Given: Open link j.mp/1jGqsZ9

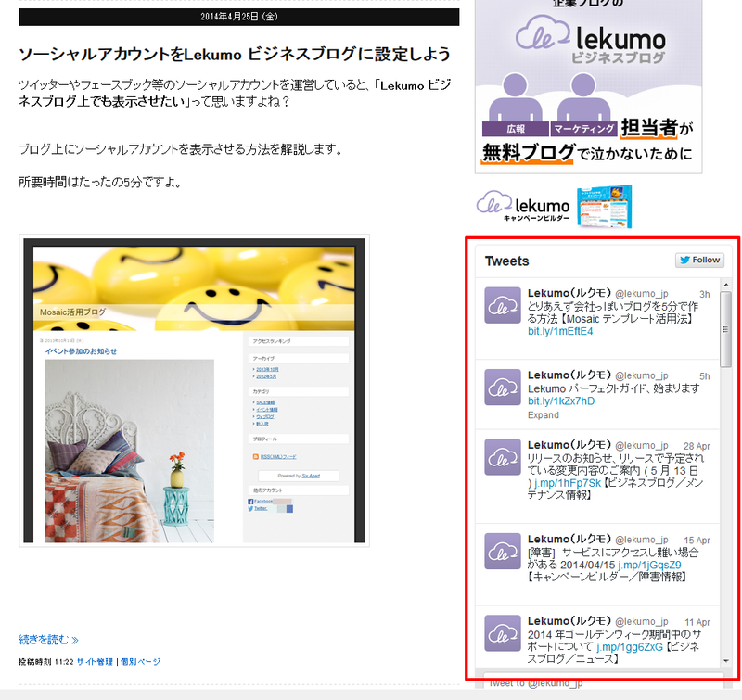Looking at the screenshot, I should [x=649, y=566].
